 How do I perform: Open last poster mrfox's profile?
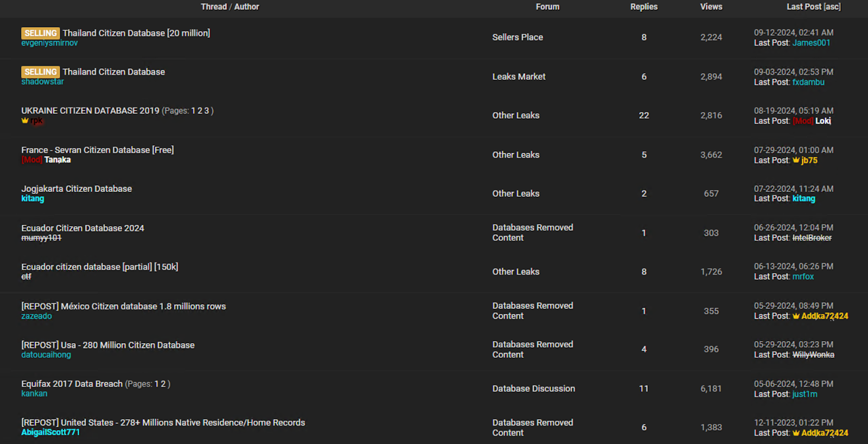pyautogui.click(x=803, y=276)
